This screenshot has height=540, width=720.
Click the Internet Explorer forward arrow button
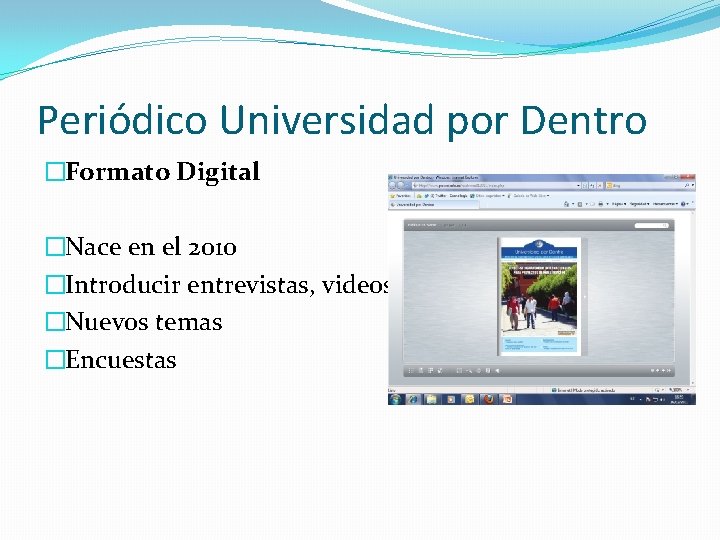coord(401,186)
